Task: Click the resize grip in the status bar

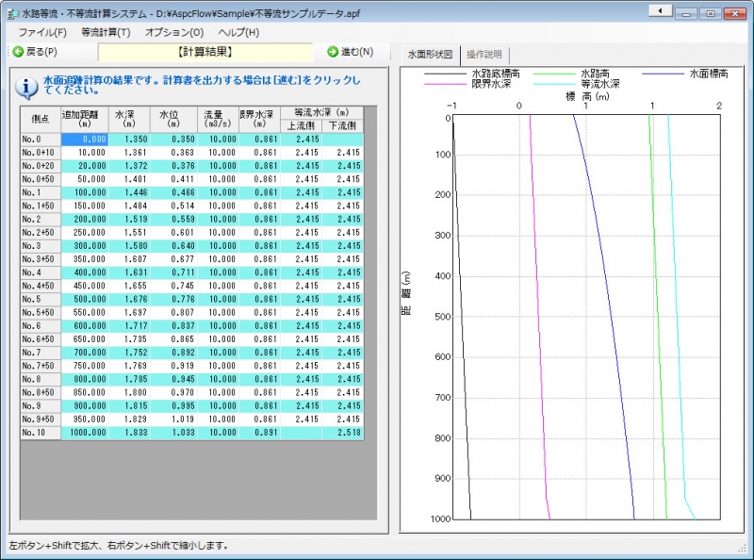Action: click(x=743, y=548)
